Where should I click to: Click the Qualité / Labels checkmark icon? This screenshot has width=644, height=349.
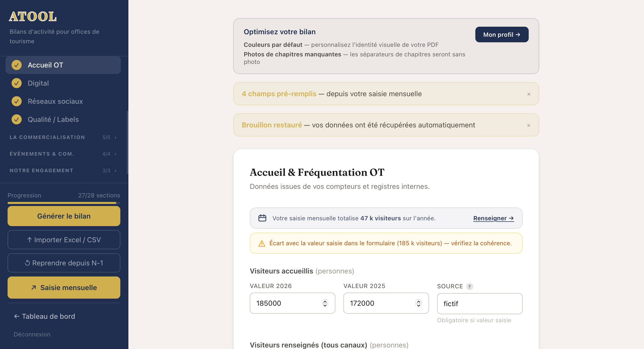[x=17, y=119]
